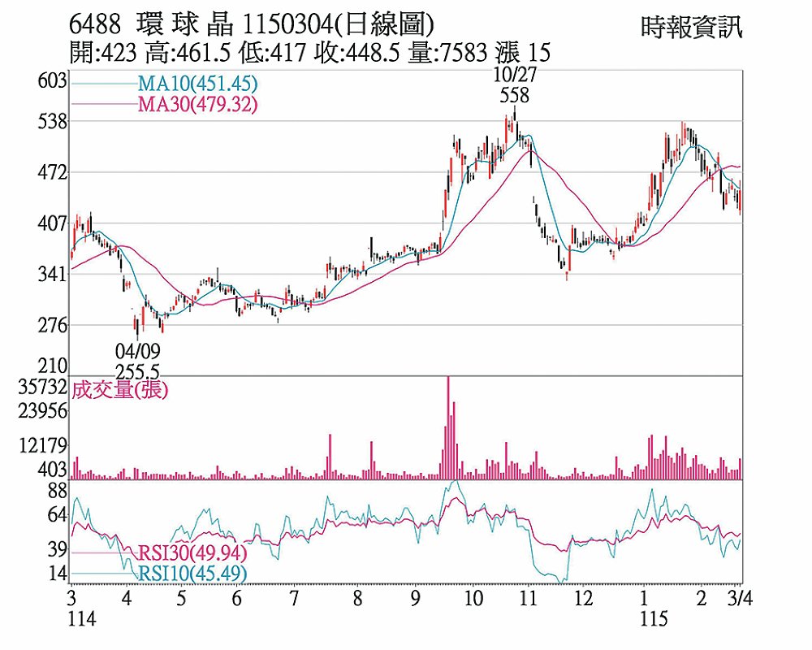Click the RSI axis value 88
The height and width of the screenshot is (650, 812).
[56, 490]
